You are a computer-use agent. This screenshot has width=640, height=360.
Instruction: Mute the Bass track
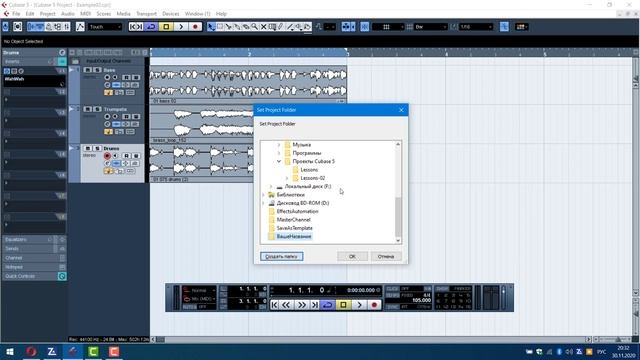tap(87, 70)
